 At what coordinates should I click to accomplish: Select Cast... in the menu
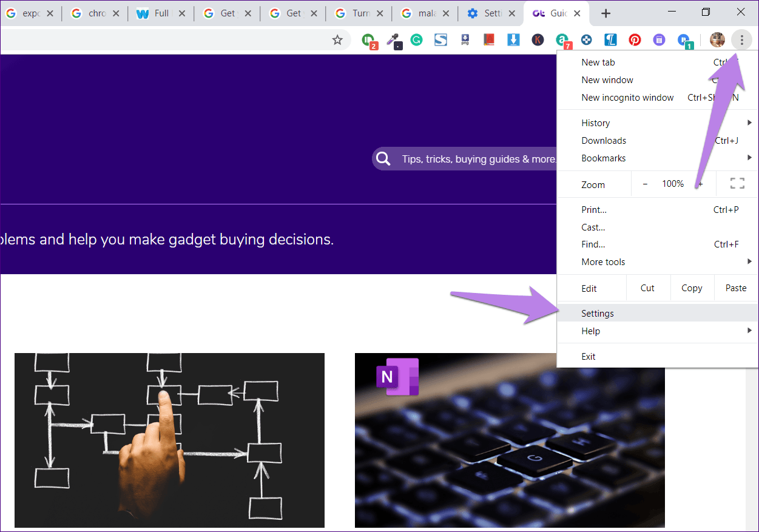pyautogui.click(x=658, y=227)
